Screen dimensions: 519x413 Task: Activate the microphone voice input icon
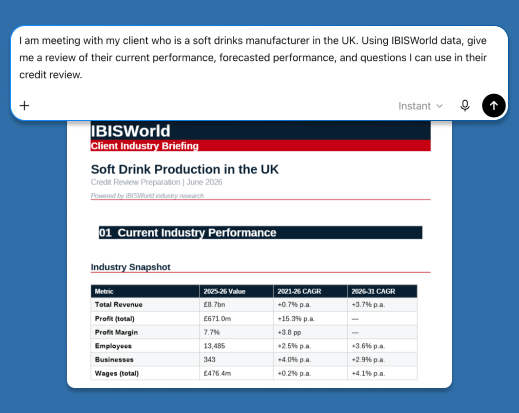pyautogui.click(x=465, y=106)
